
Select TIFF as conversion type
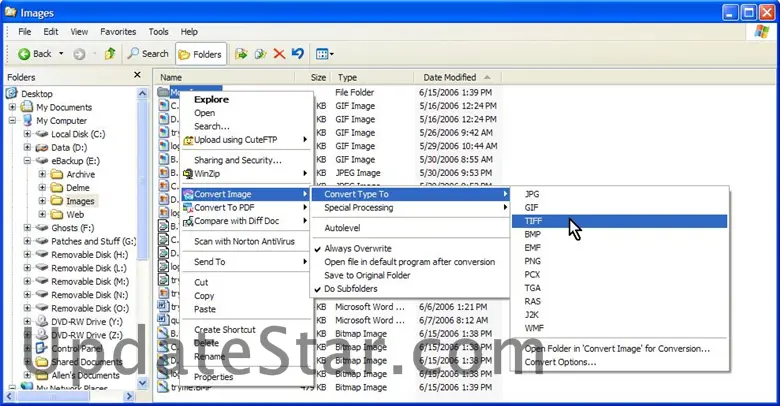619,221
